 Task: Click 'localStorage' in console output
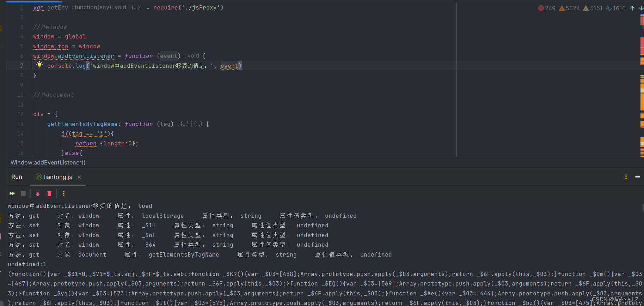163,216
